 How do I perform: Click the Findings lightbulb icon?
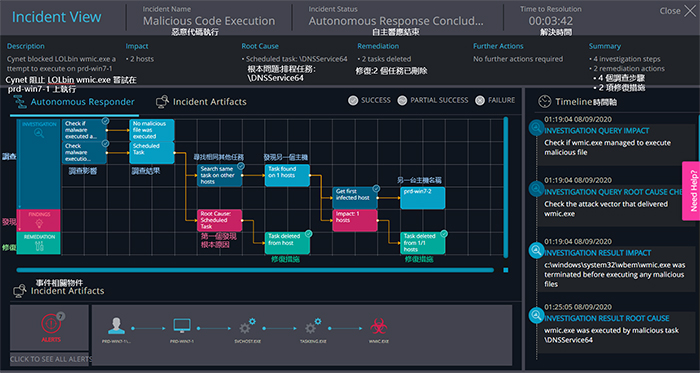click(39, 224)
